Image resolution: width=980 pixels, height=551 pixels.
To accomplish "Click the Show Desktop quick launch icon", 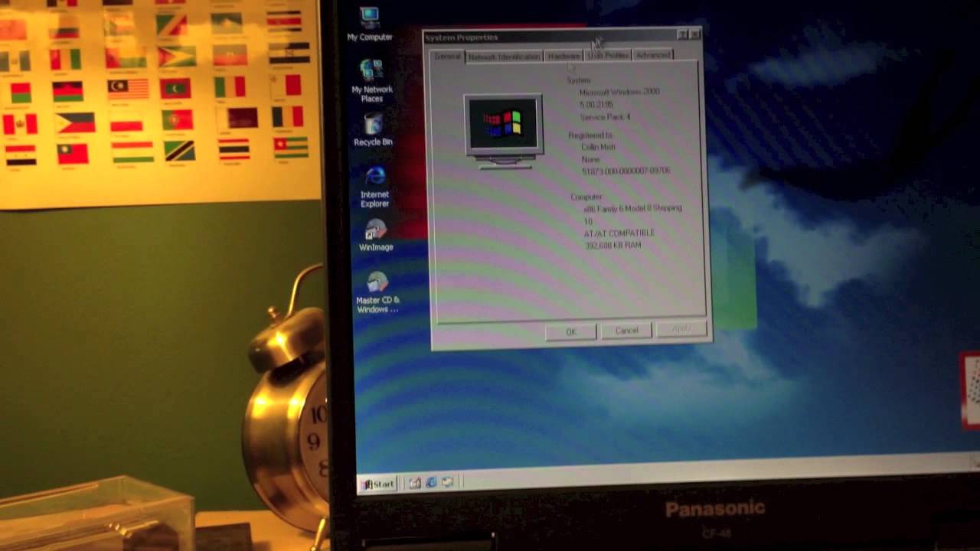I will pyautogui.click(x=414, y=482).
